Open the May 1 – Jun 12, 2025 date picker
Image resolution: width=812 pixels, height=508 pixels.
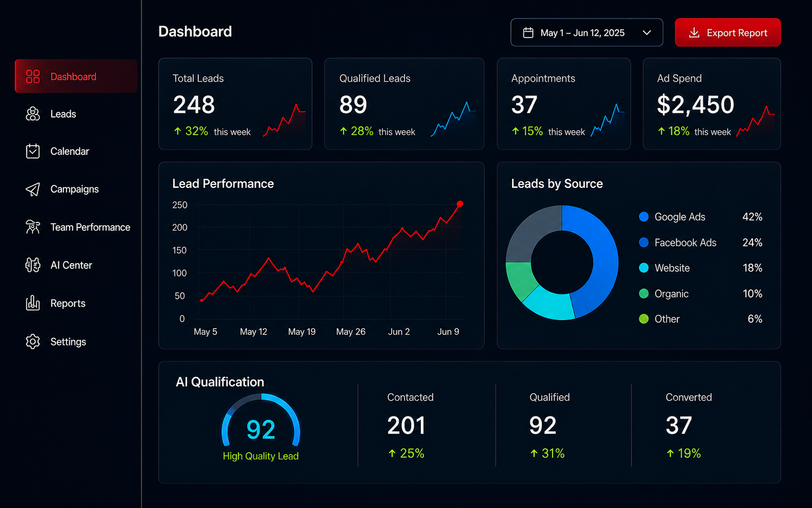pyautogui.click(x=587, y=32)
